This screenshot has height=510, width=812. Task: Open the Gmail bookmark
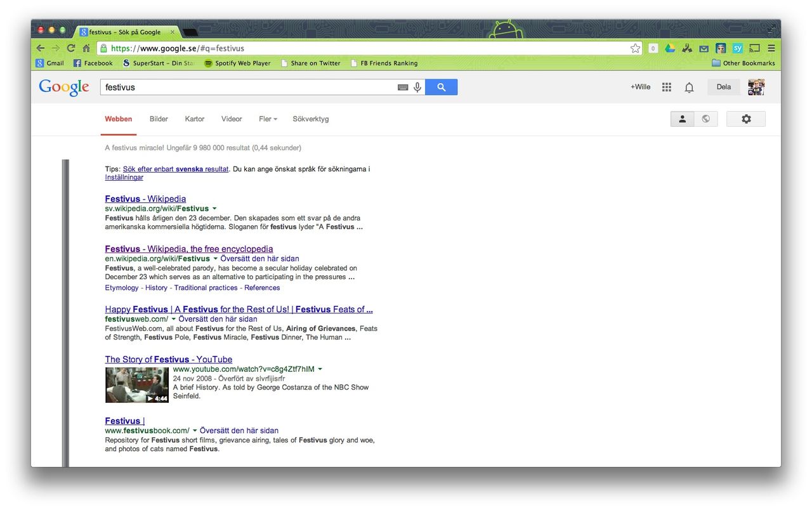point(50,63)
